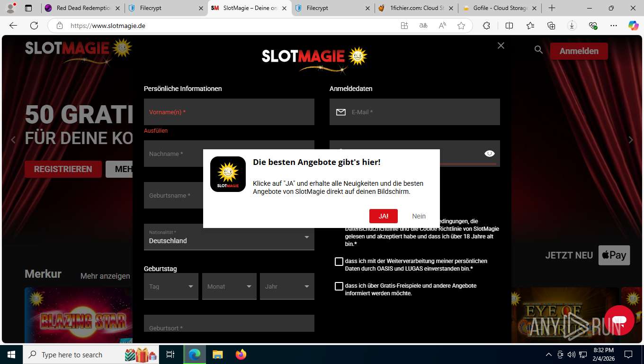Screen dimensions: 644x364
Task: Open the notification center icon
Action: coord(628,355)
